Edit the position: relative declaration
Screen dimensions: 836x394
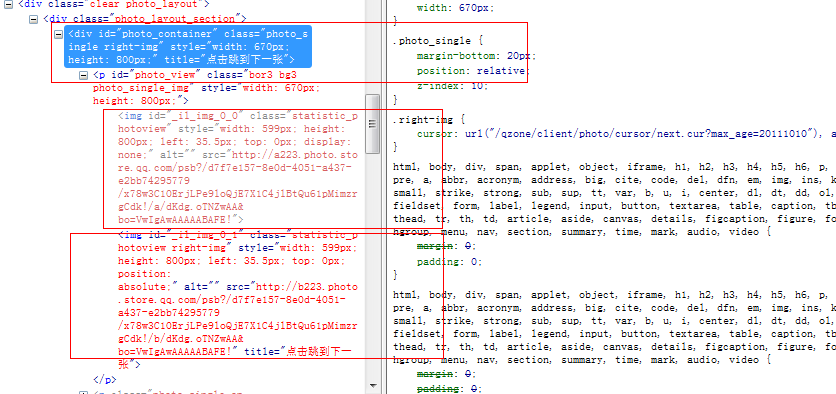click(x=472, y=71)
